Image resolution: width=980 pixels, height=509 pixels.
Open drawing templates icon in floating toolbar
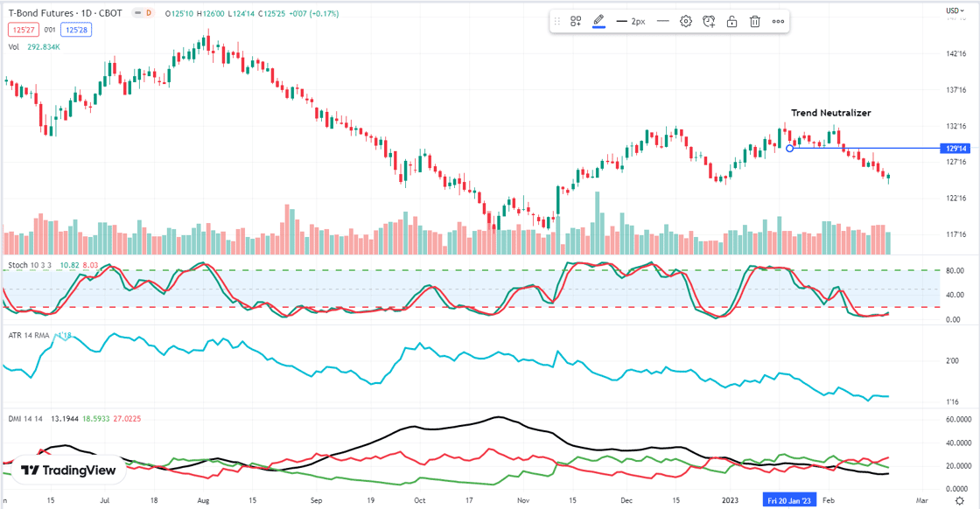tap(576, 21)
